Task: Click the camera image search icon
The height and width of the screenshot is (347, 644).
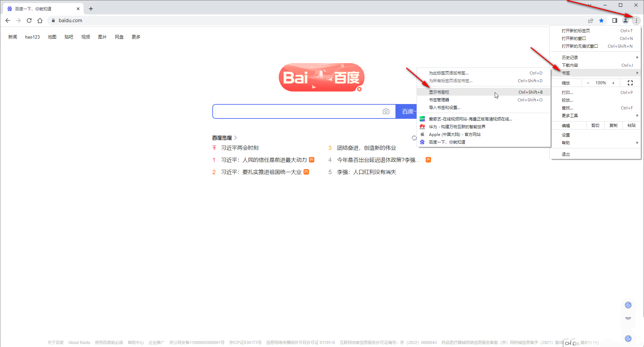Action: coord(386,111)
